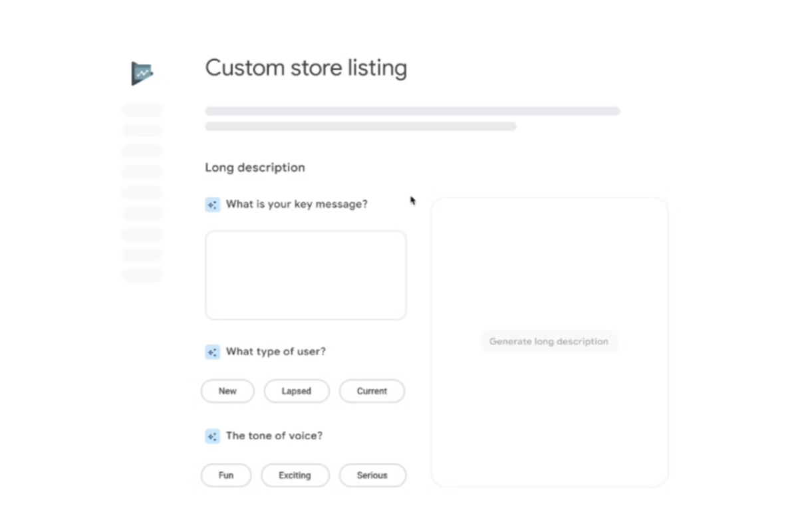Click the sparkle icon beside tone of voice
The height and width of the screenshot is (532, 798).
point(212,436)
